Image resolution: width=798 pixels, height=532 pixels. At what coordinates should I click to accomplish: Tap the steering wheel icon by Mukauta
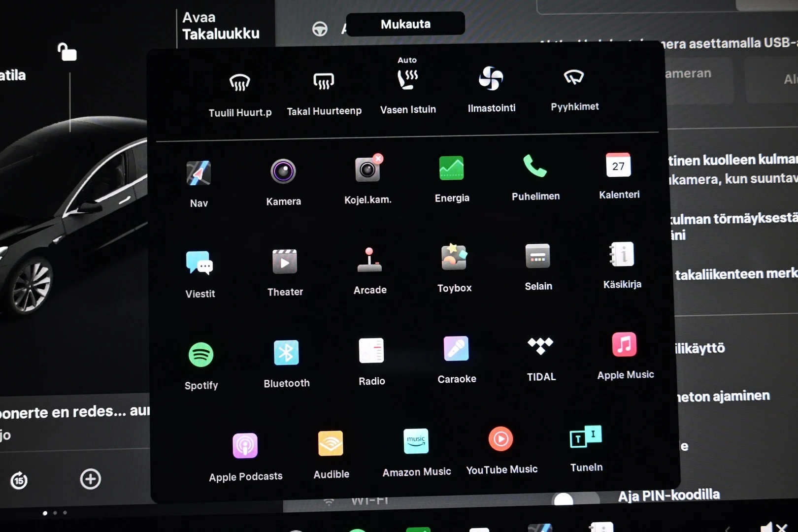pyautogui.click(x=320, y=29)
